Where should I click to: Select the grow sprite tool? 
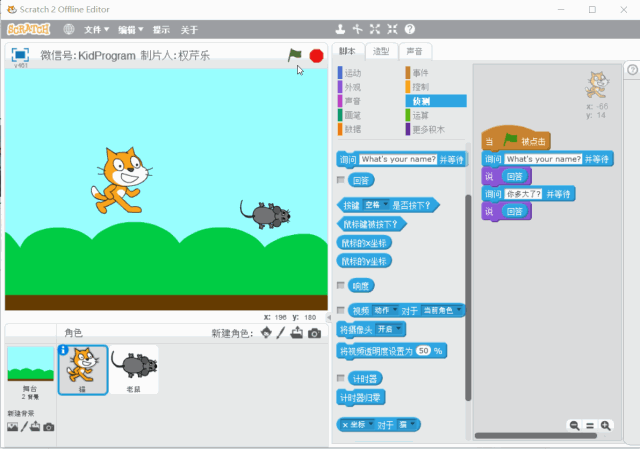(375, 29)
